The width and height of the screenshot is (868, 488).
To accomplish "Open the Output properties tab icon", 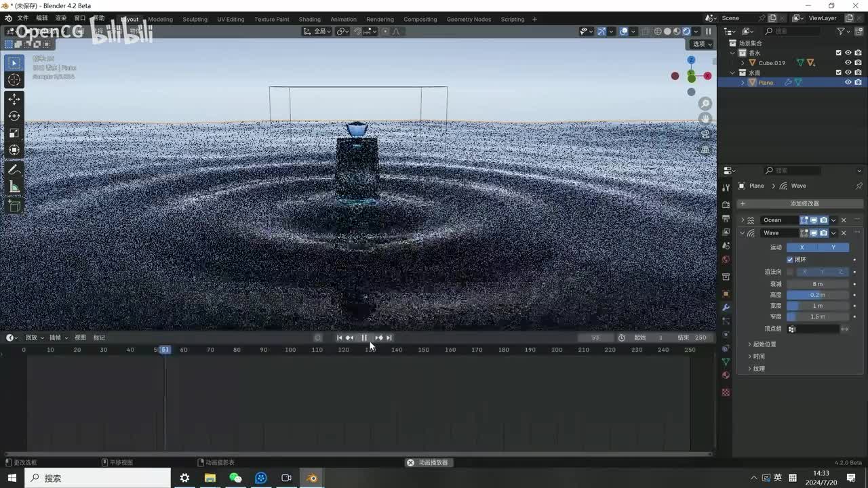I will pyautogui.click(x=726, y=218).
